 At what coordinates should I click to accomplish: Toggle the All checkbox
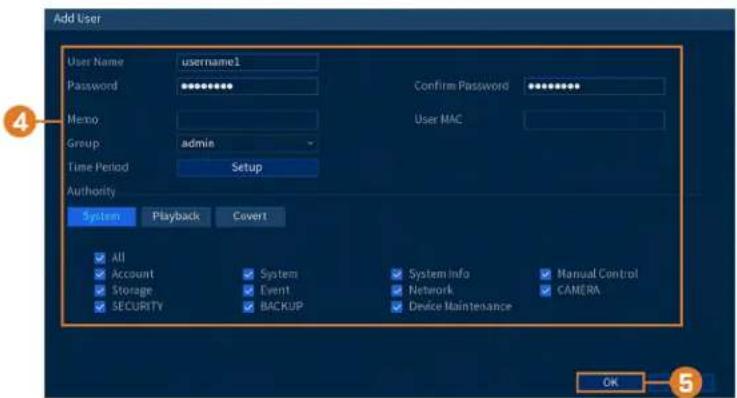coord(100,258)
